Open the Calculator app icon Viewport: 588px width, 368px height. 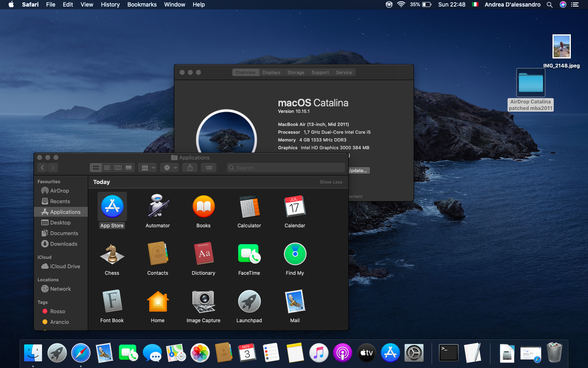pos(249,206)
